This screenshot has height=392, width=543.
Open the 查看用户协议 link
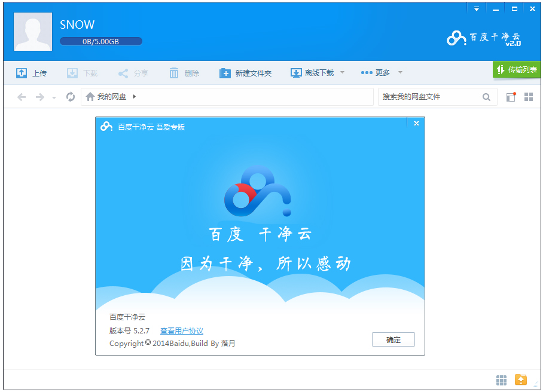(x=182, y=331)
